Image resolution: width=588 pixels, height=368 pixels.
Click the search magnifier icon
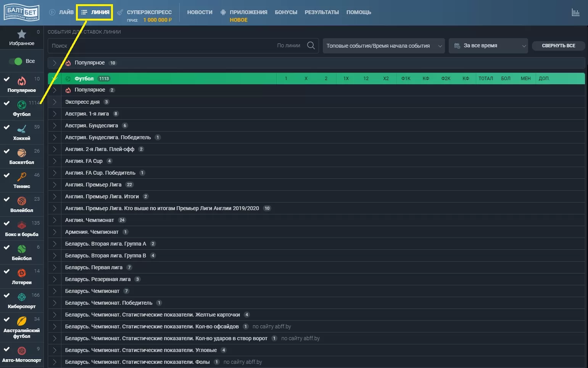(x=311, y=45)
